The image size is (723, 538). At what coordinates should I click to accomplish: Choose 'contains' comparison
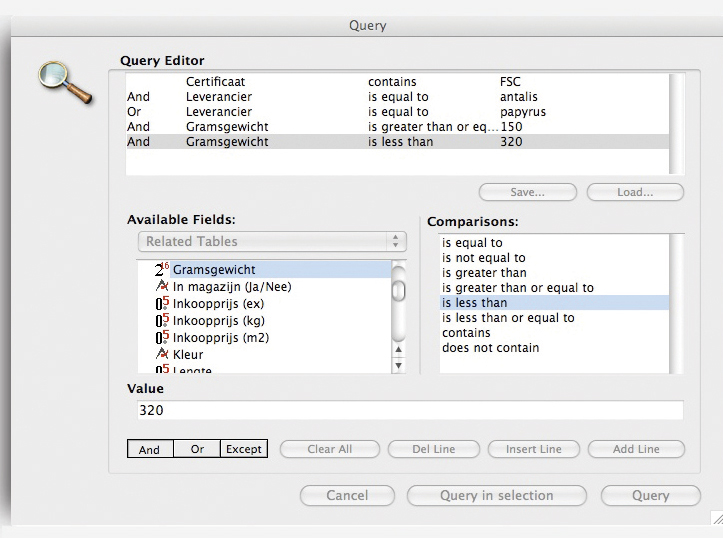coord(554,332)
